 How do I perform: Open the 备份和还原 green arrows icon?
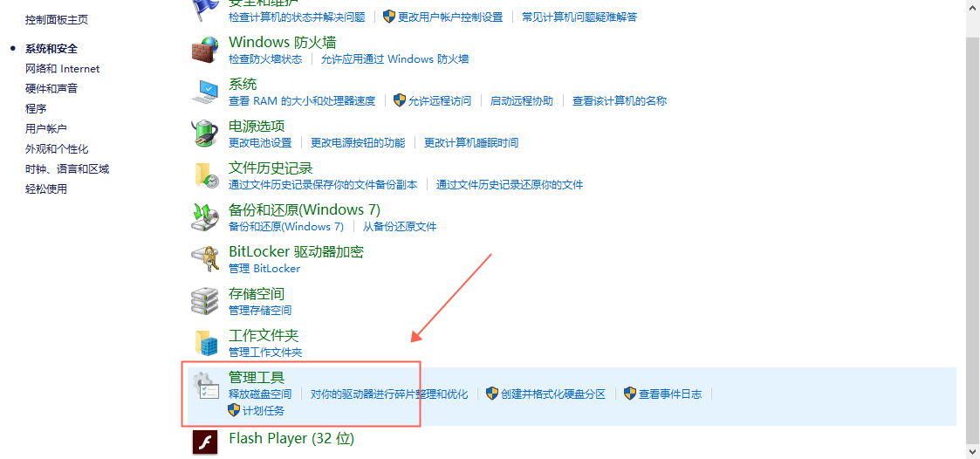(205, 217)
